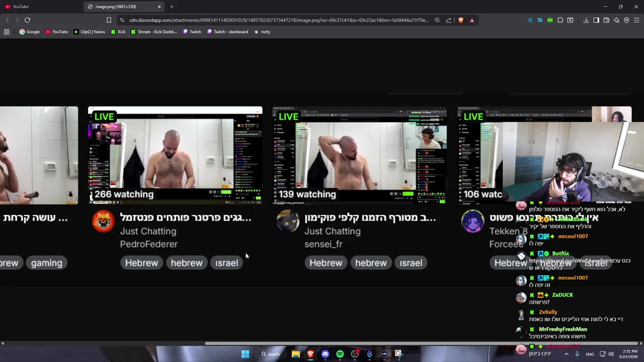This screenshot has width=644, height=362.
Task: Toggle the browser sidebar panel
Action: [x=596, y=20]
